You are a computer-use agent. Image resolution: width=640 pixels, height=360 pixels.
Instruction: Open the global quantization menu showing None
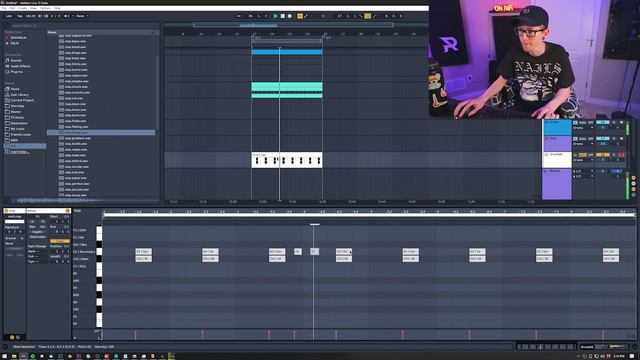click(81, 16)
